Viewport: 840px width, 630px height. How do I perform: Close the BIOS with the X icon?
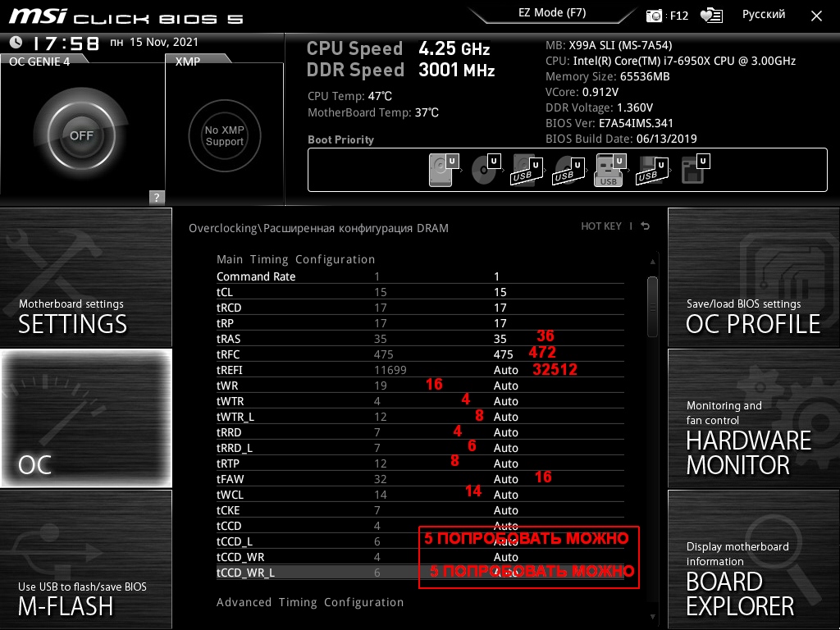pos(816,16)
